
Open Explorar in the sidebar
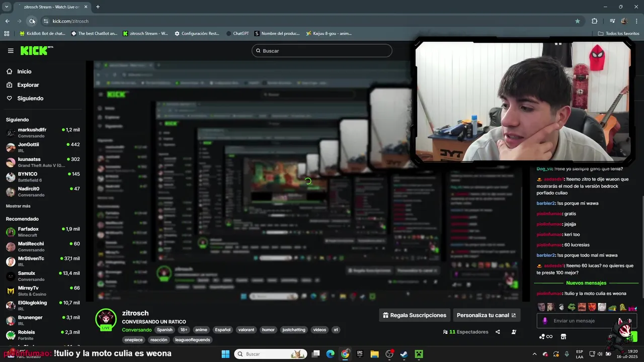[x=28, y=85]
